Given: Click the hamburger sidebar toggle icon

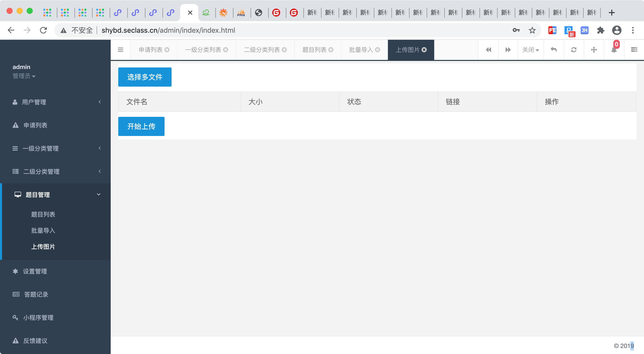Looking at the screenshot, I should pos(120,50).
